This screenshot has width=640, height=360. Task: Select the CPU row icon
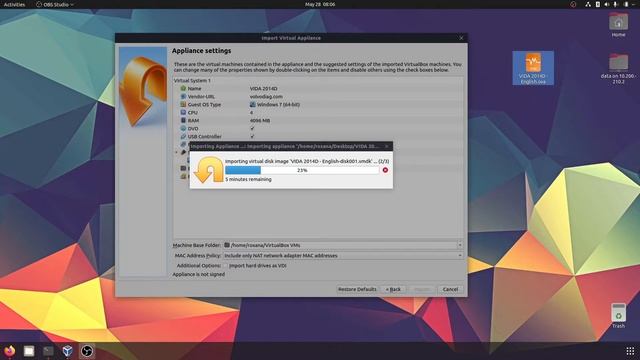tap(183, 112)
